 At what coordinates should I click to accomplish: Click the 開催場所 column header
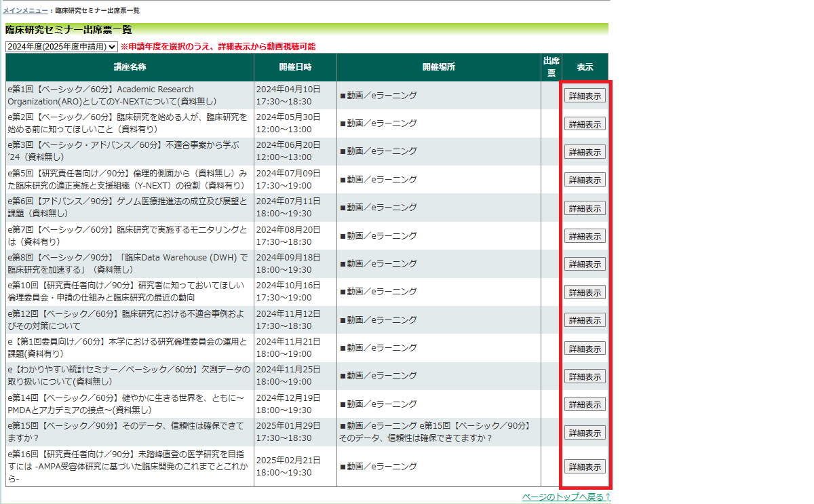(x=438, y=67)
